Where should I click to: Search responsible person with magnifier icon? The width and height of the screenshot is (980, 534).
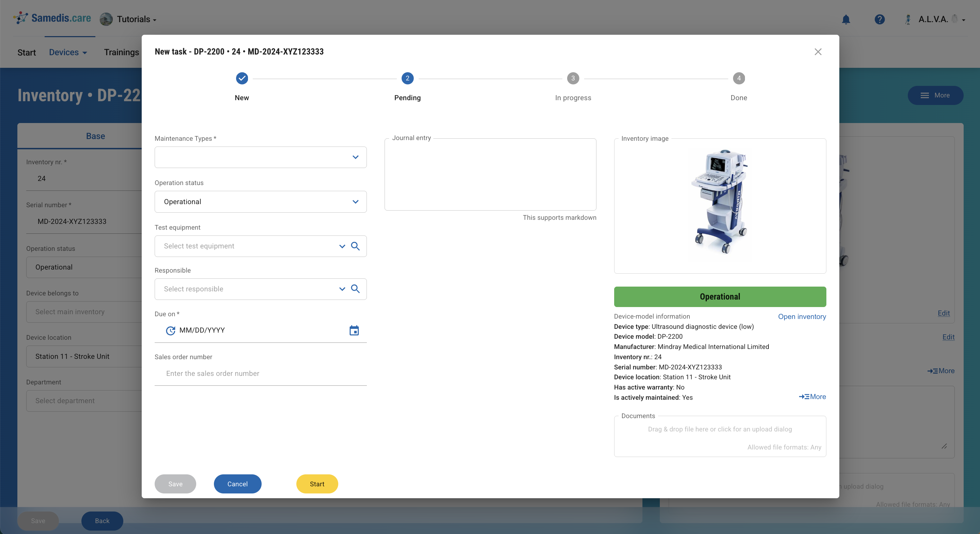click(x=355, y=289)
